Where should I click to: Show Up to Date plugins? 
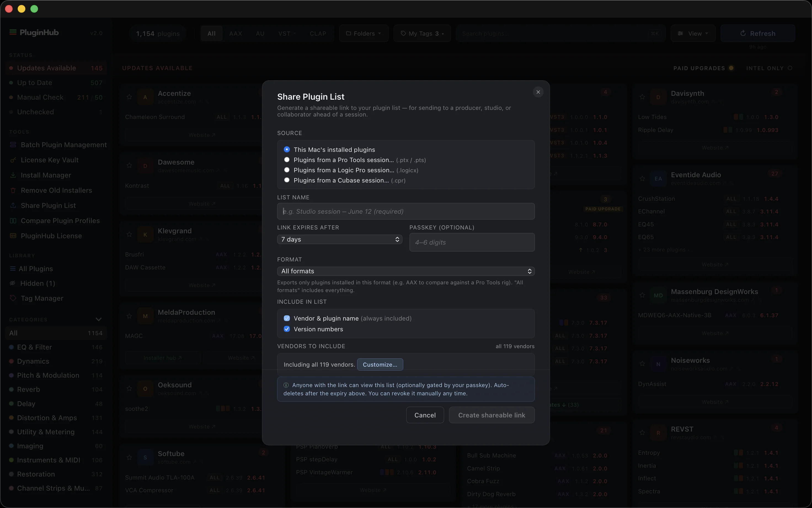(x=56, y=83)
